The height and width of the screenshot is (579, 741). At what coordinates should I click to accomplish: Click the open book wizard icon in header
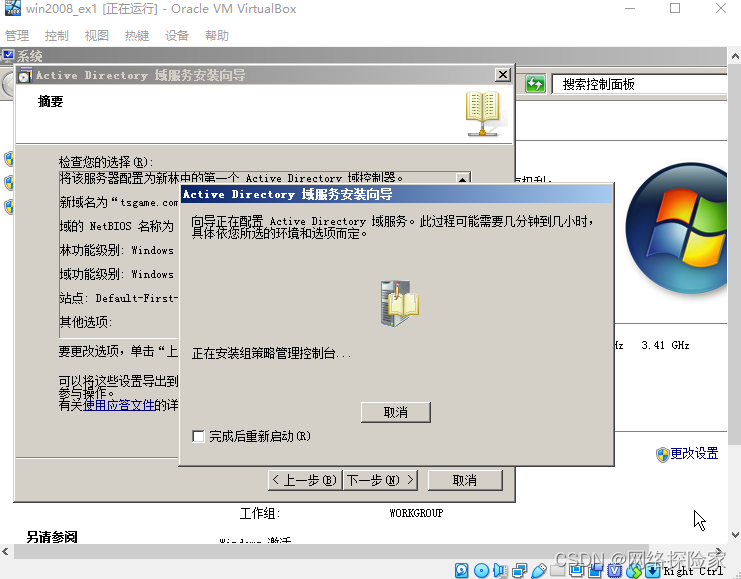coord(483,113)
